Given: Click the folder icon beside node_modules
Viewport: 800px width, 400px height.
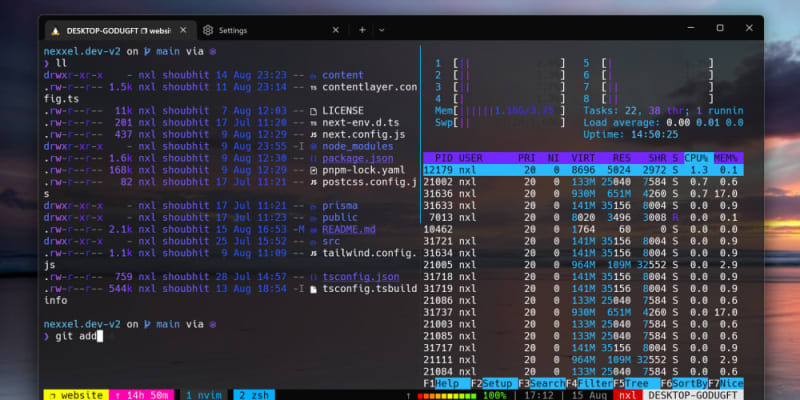Looking at the screenshot, I should [x=313, y=146].
